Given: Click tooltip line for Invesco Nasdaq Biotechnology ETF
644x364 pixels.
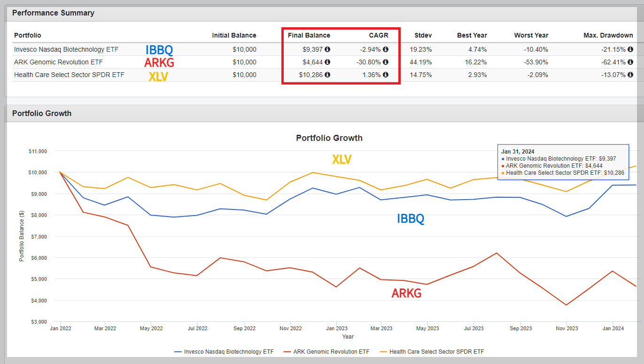Looking at the screenshot, I should 559,159.
